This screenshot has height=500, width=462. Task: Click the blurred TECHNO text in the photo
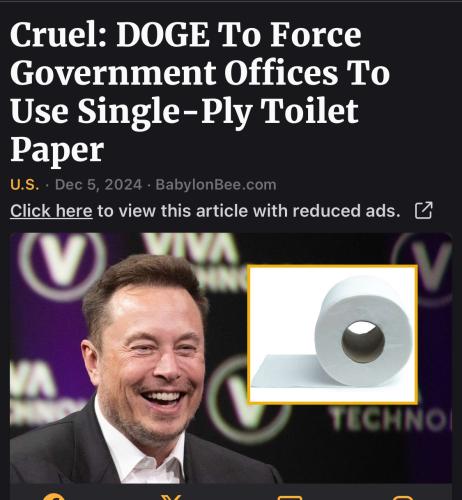tap(389, 419)
